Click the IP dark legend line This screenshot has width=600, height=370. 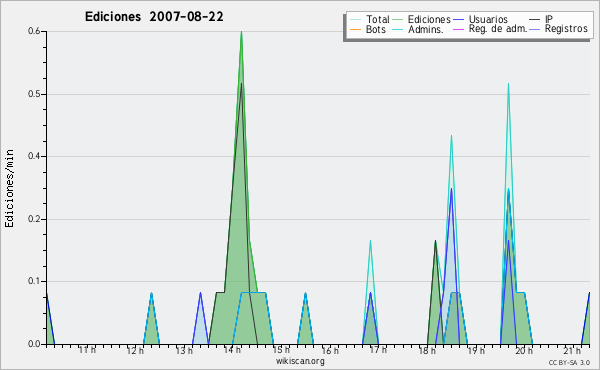point(535,20)
